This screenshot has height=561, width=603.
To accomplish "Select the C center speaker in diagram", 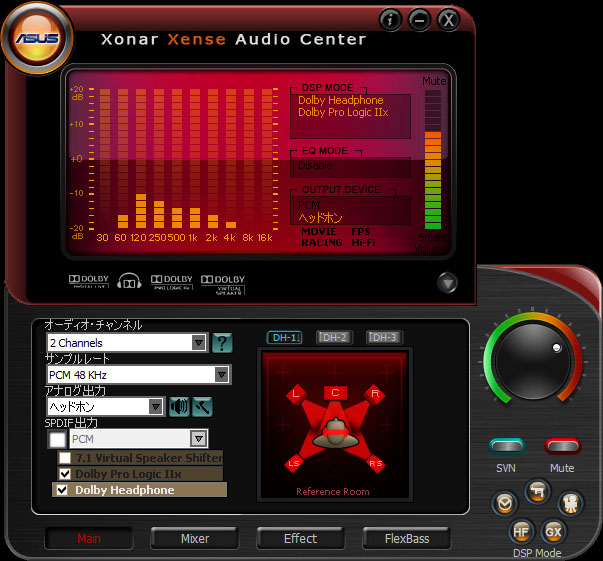I will [x=335, y=393].
